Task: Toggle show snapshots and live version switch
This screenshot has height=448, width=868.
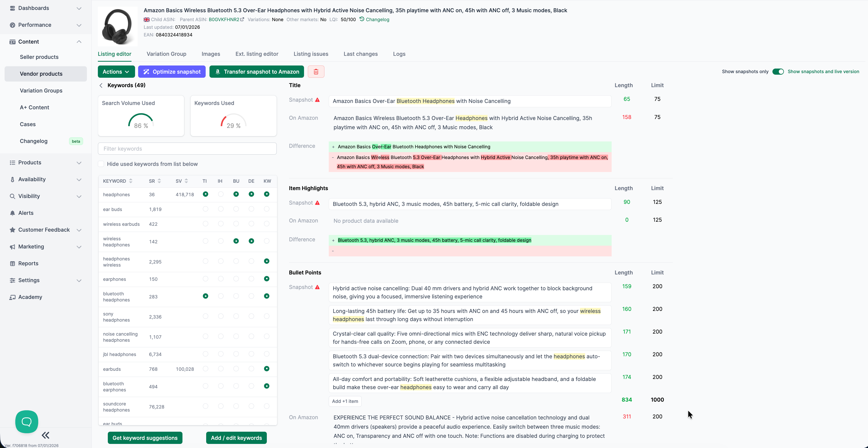Action: (x=778, y=72)
